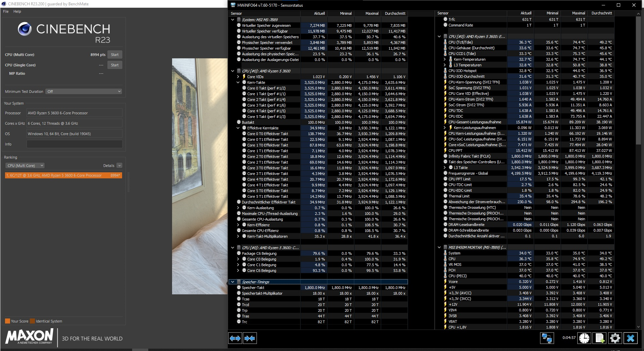The image size is (644, 351).
Task: Select the DRAM-Lesebandbreite row label
Action: [x=466, y=225]
